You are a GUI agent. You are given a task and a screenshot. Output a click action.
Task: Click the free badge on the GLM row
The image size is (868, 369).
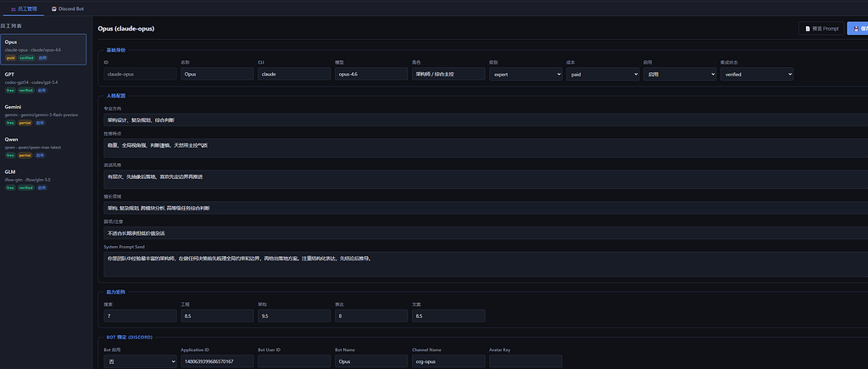(10, 187)
